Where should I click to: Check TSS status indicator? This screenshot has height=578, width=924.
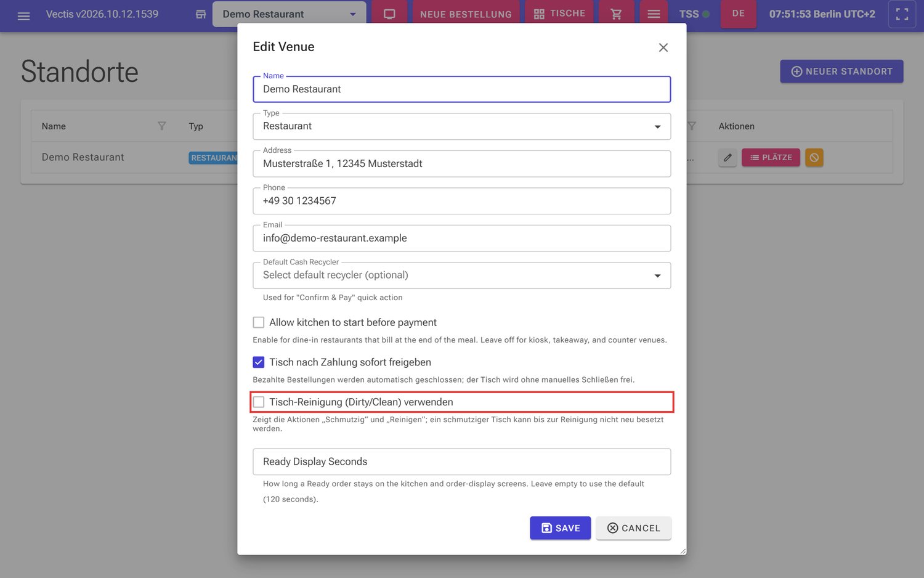tap(694, 14)
